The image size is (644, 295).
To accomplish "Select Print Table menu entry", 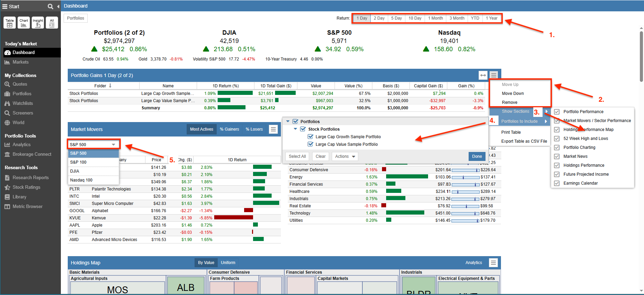I will click(511, 132).
